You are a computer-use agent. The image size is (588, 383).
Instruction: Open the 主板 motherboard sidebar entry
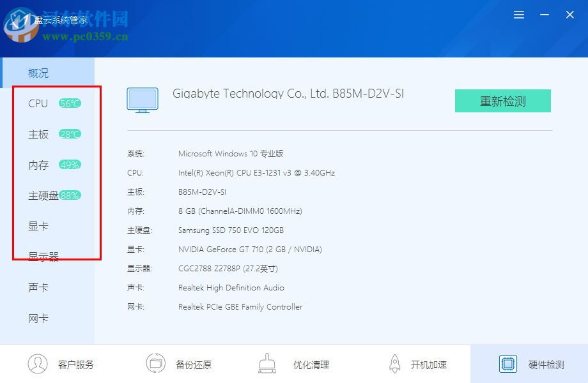38,134
